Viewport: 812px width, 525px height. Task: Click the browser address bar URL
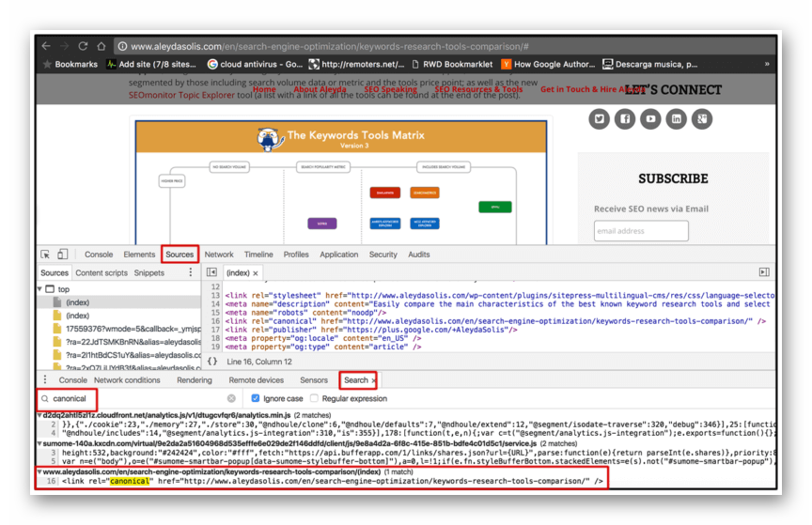pos(329,46)
